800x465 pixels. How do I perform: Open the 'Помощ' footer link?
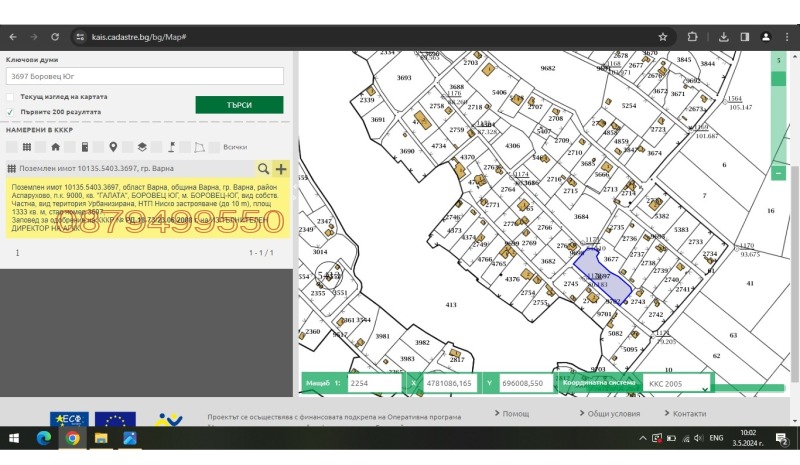[x=515, y=413]
